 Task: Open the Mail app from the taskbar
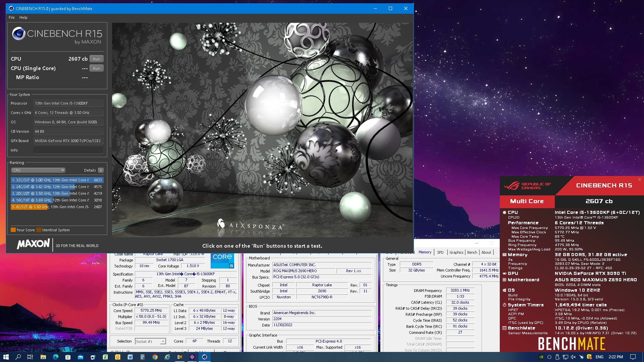click(80, 357)
